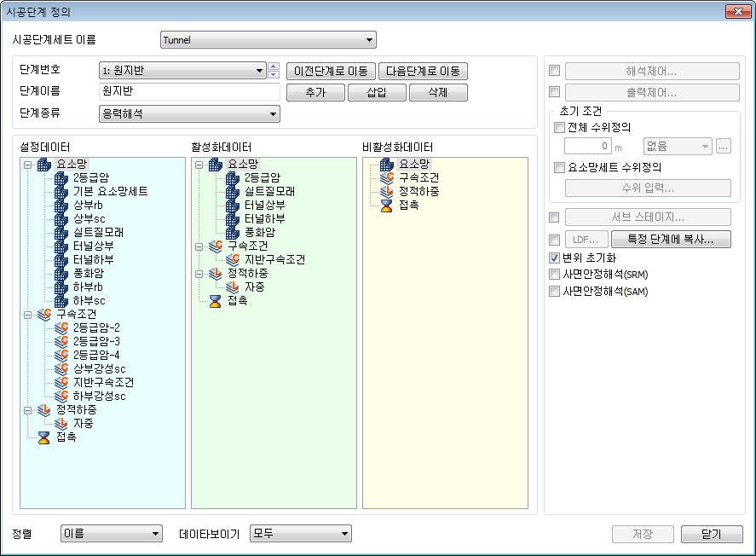The width and height of the screenshot is (756, 556).
Task: Select 터널하부 in 설정데이터 tree
Action: point(94,259)
